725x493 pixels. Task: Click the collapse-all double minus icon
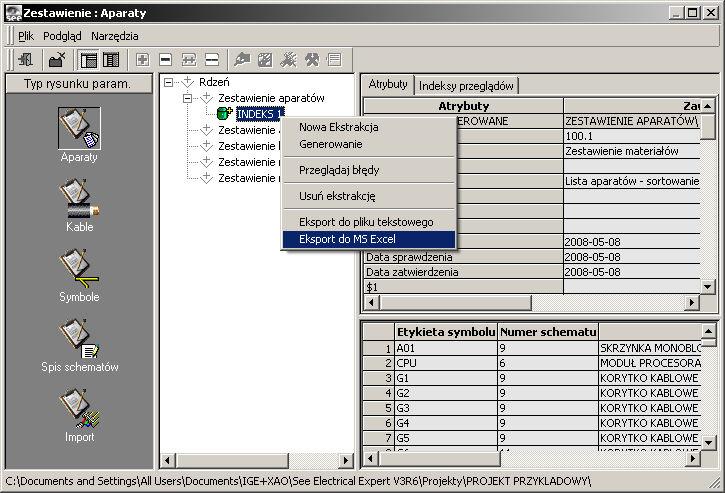click(x=212, y=60)
